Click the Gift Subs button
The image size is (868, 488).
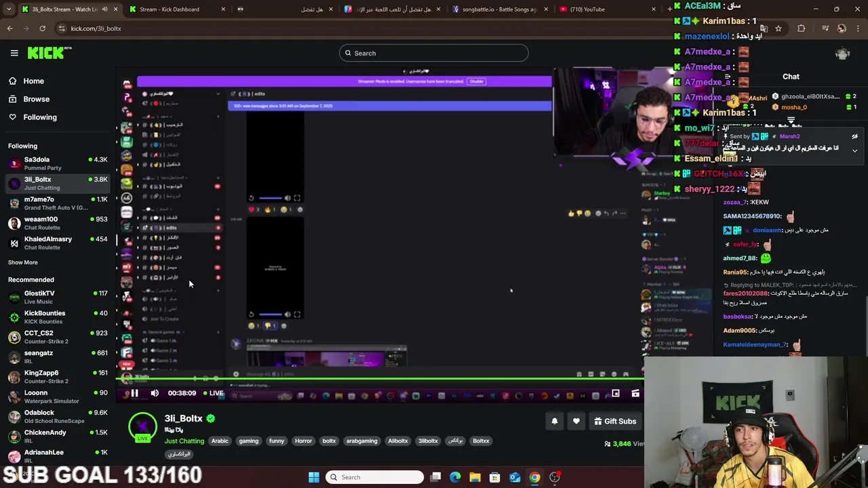pyautogui.click(x=616, y=422)
